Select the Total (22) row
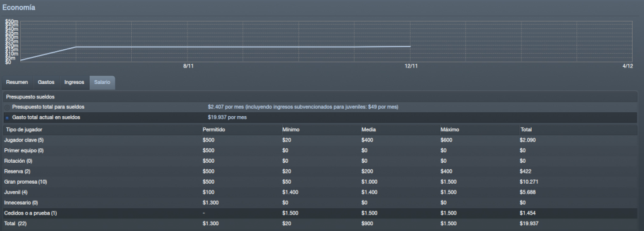Image resolution: width=644 pixels, height=231 pixels. tap(320, 223)
